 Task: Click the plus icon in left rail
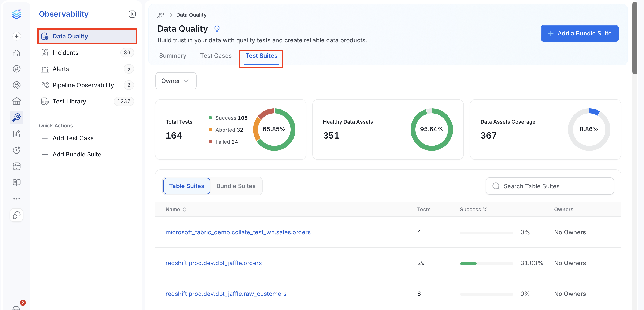pyautogui.click(x=16, y=37)
